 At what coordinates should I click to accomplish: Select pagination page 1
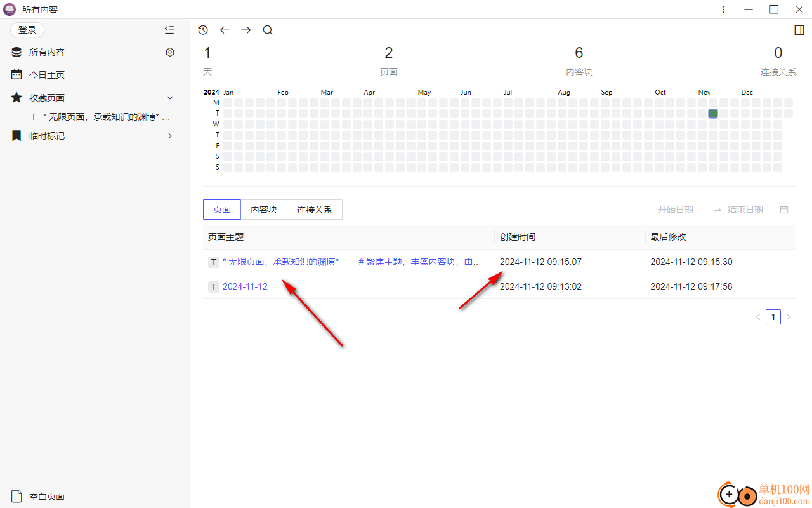tap(773, 317)
